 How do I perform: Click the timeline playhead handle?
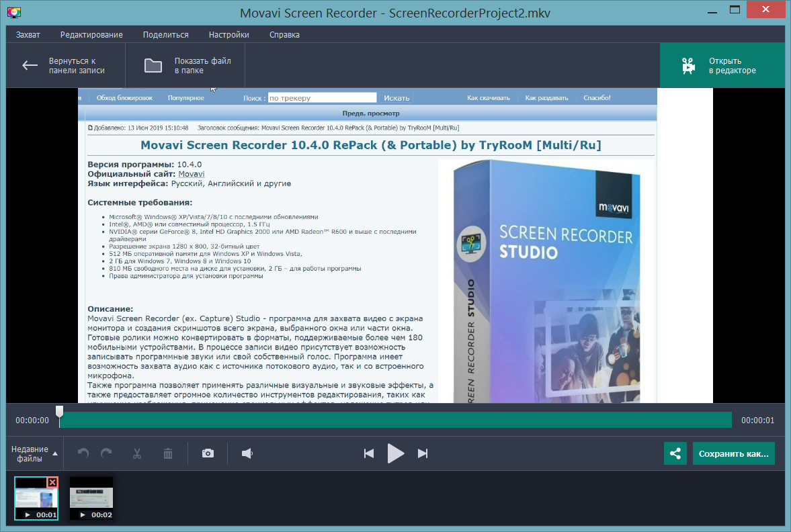59,411
